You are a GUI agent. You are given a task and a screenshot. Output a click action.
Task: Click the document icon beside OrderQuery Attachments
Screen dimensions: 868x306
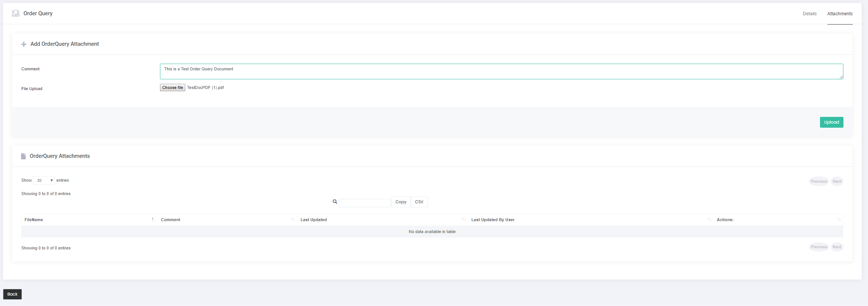click(23, 156)
